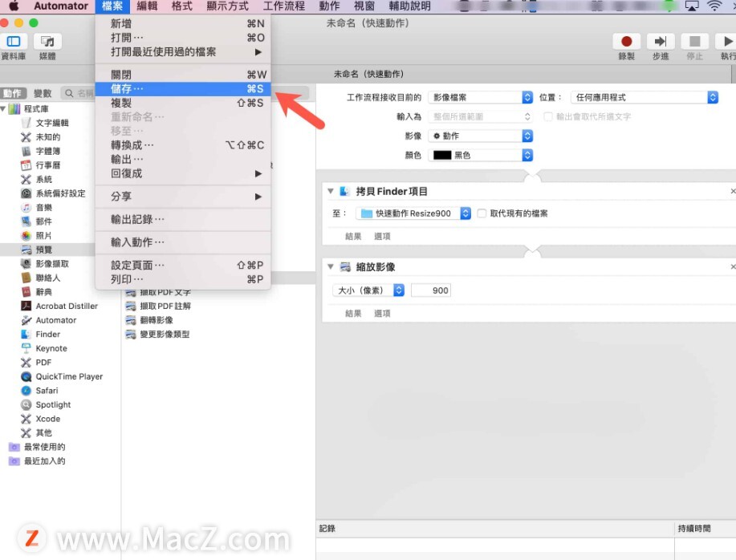Click the Step forward icon
The image size is (736, 560).
coord(661,41)
